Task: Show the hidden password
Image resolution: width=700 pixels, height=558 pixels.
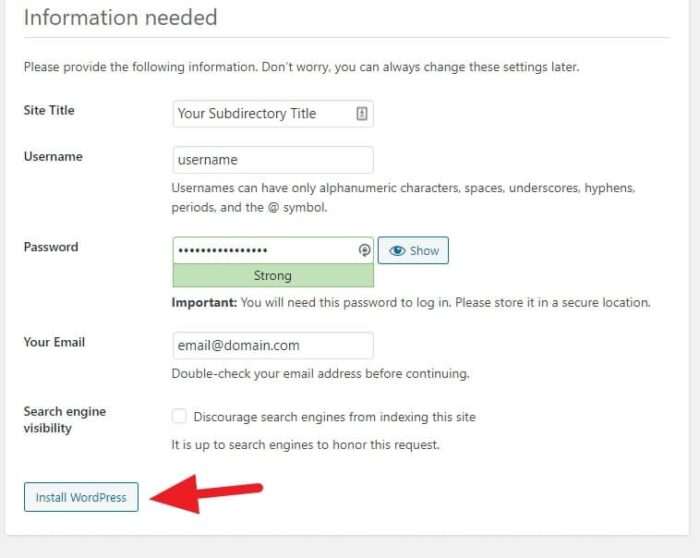Action: click(413, 250)
